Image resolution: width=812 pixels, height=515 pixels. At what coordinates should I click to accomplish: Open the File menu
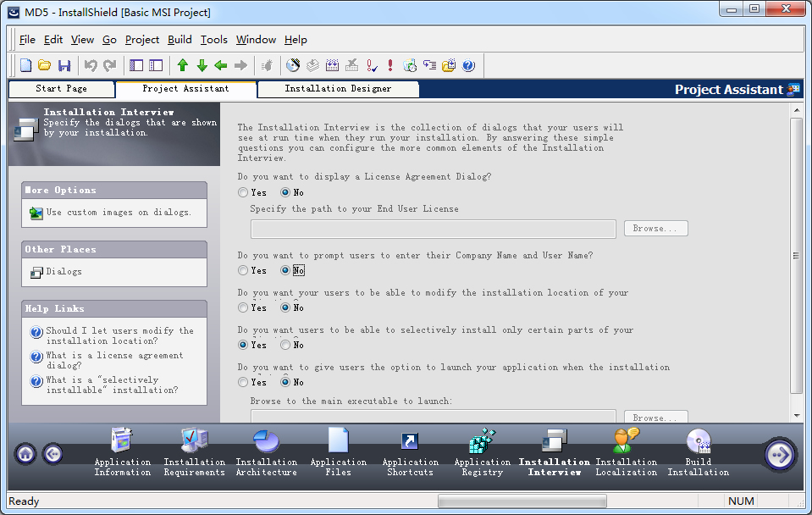click(x=27, y=40)
